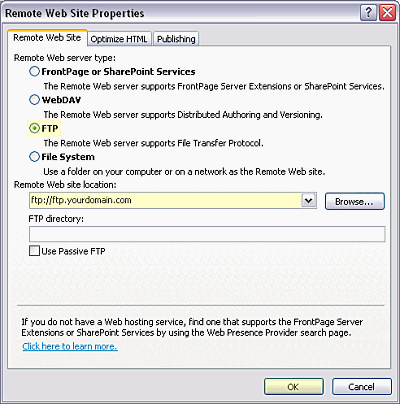Focus the FTP directory input field
The width and height of the screenshot is (400, 404).
(207, 234)
